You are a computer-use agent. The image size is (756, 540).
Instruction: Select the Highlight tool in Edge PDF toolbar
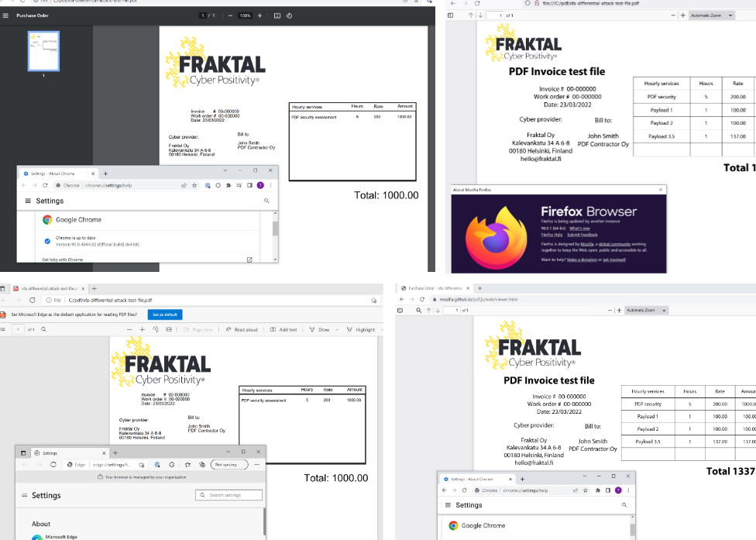click(x=361, y=330)
